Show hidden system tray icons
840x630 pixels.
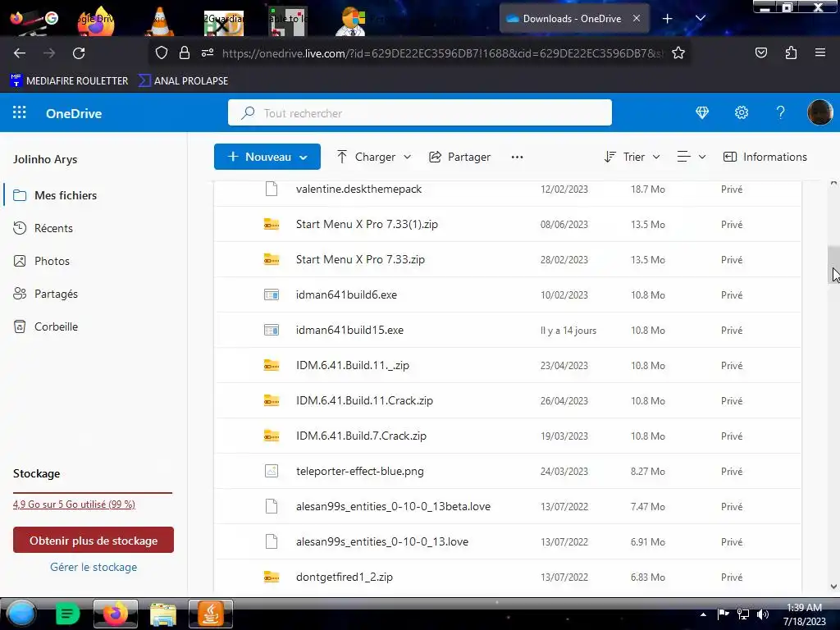point(703,614)
